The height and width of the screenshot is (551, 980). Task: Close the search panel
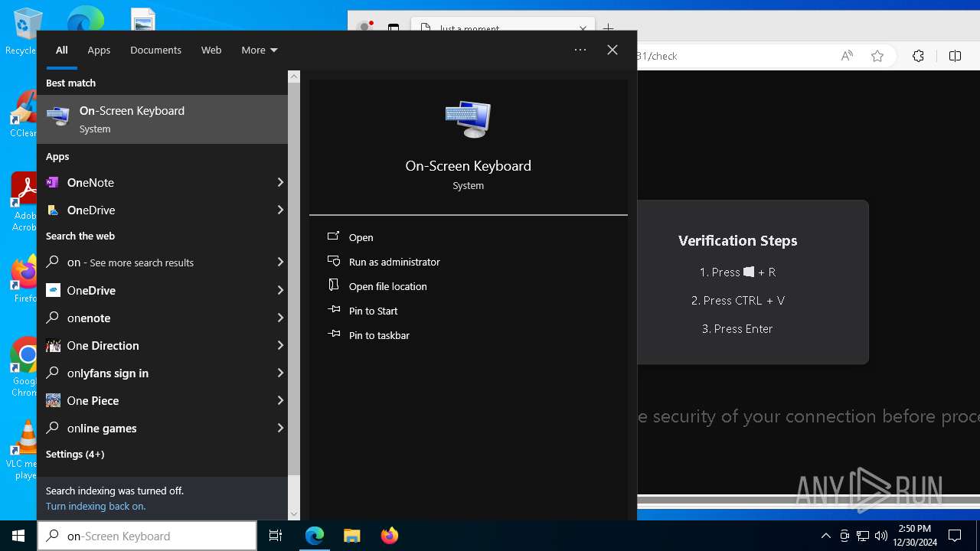pyautogui.click(x=612, y=50)
